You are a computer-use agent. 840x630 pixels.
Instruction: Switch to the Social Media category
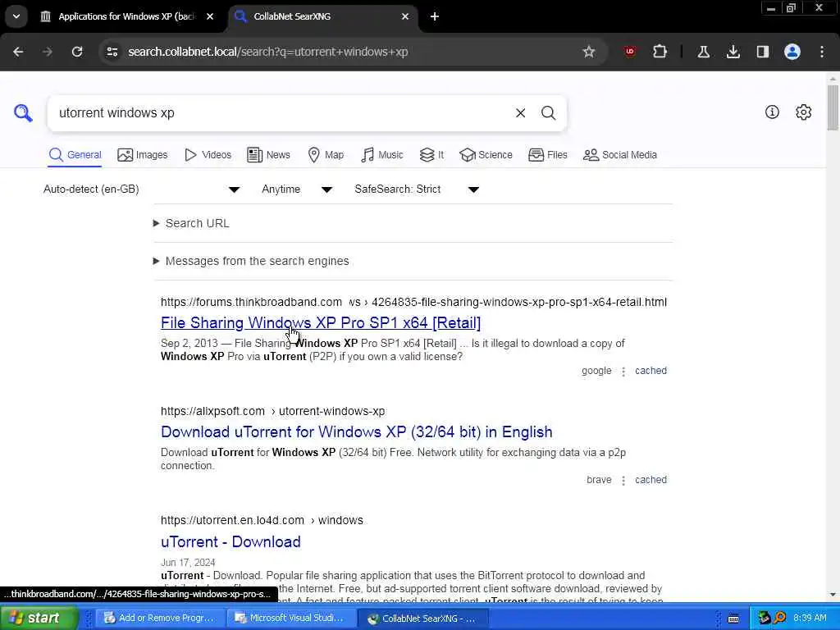coord(620,155)
